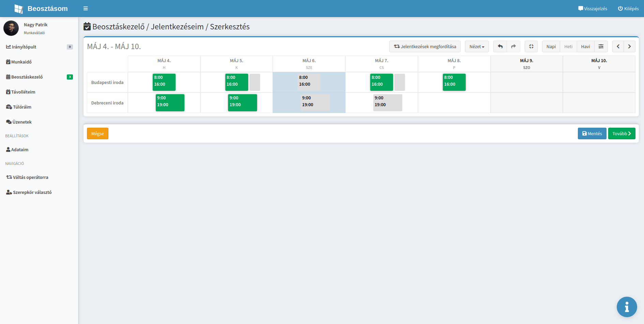The width and height of the screenshot is (644, 324).
Task: Go to next week with right chevron
Action: pyautogui.click(x=629, y=46)
